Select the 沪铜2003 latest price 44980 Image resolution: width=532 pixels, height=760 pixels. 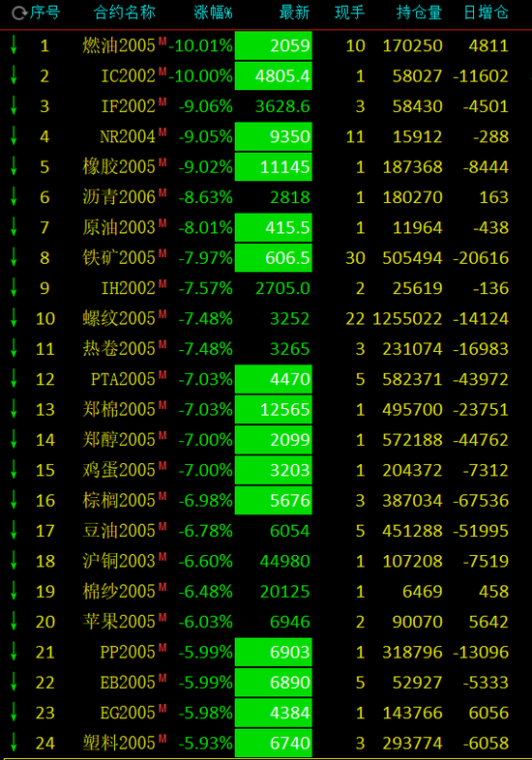point(284,561)
